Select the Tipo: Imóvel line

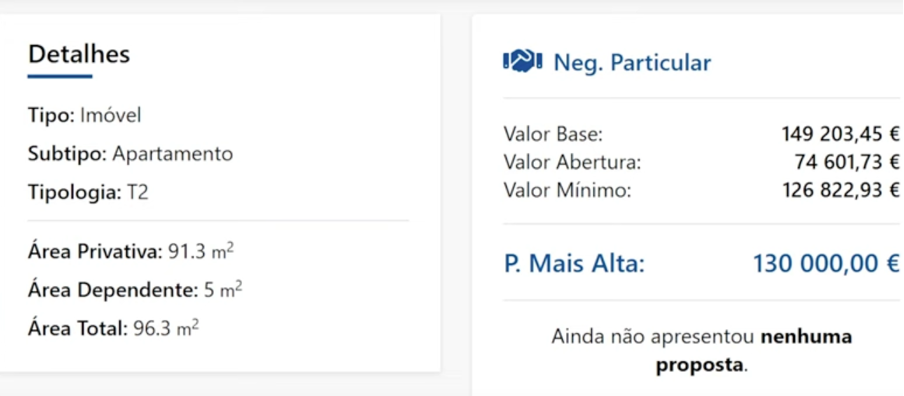[85, 115]
